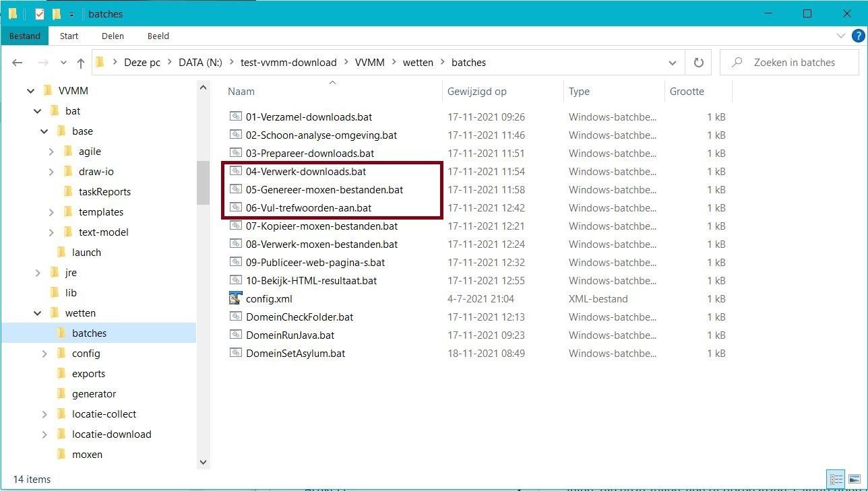868x491 pixels.
Task: Open the recent locations dropdown arrow
Action: tap(63, 63)
